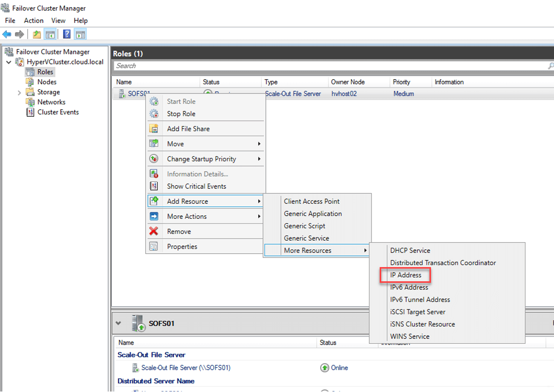The height and width of the screenshot is (392, 554).
Task: Click the Roles folder icon in tree
Action: tap(30, 72)
